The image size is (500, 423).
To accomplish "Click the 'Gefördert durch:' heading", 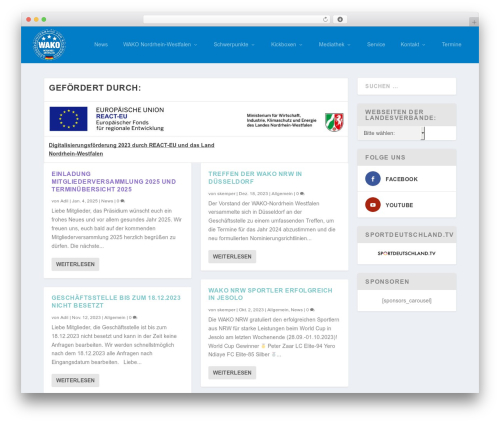I will coord(95,88).
